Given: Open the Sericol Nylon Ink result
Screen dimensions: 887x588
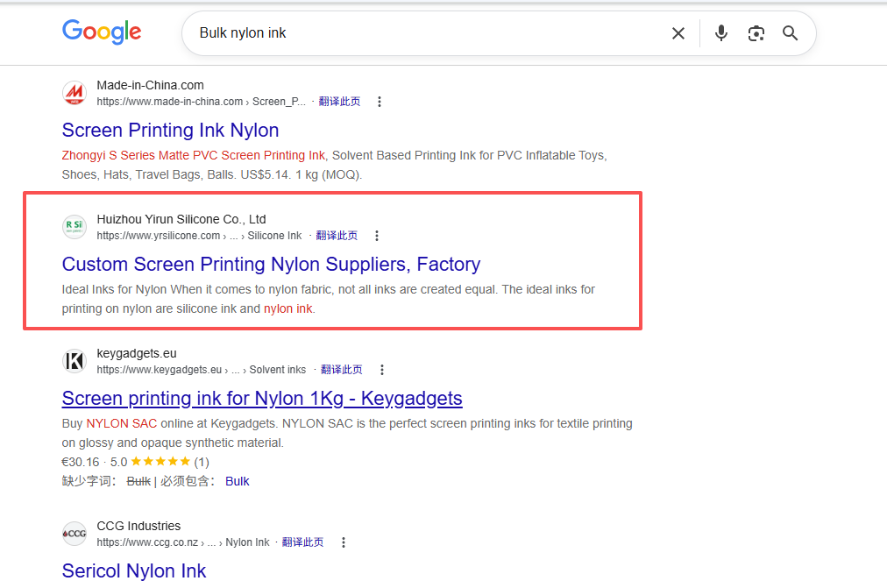Looking at the screenshot, I should (x=134, y=570).
